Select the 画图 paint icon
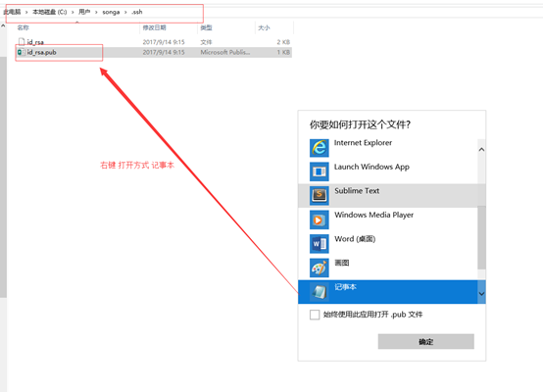 click(x=319, y=268)
